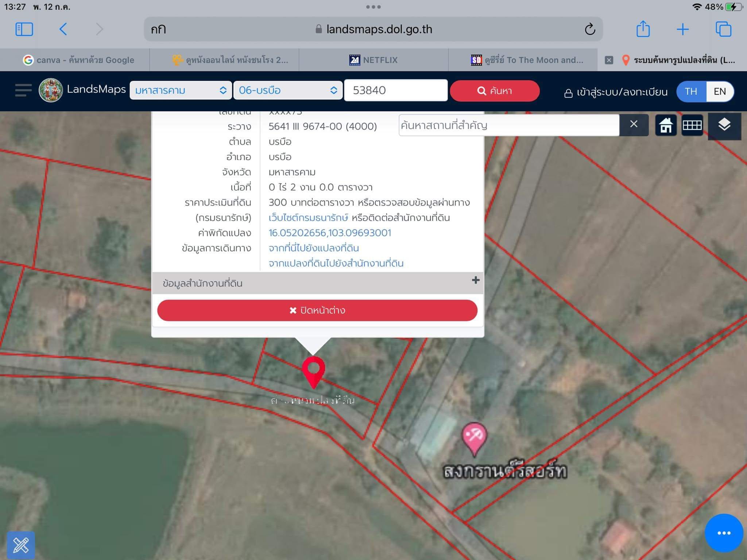This screenshot has height=560, width=747.
Task: Switch to the NETFLIX tab
Action: click(373, 60)
